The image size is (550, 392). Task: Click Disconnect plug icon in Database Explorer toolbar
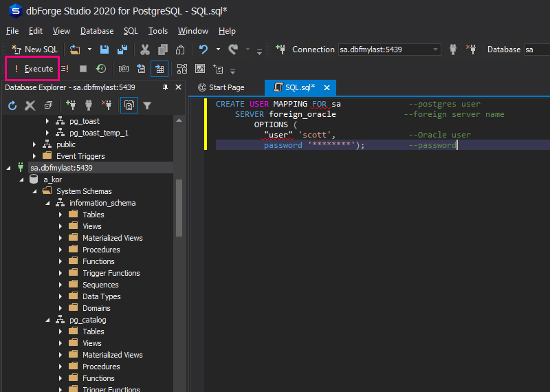107,105
